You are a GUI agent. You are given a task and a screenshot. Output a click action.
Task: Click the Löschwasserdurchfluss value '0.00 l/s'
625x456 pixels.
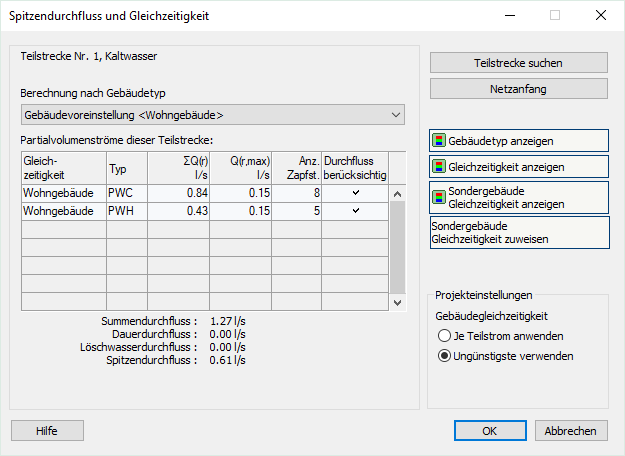point(228,347)
